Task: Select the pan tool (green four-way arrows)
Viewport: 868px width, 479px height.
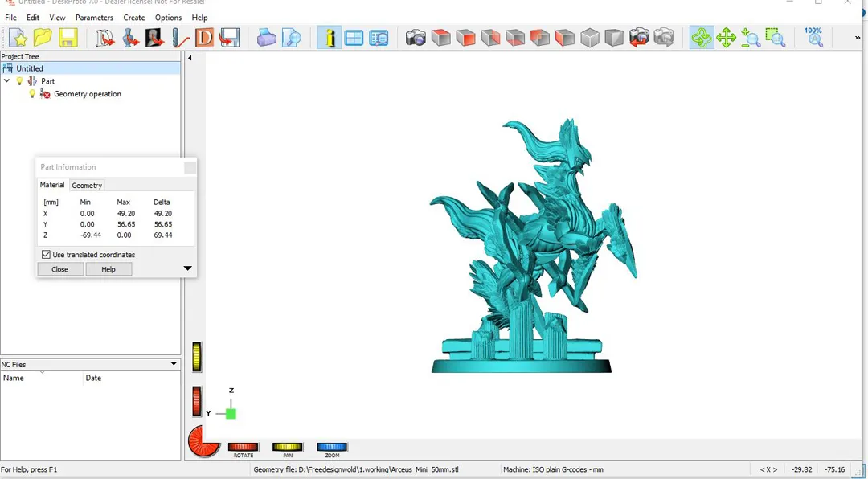Action: pyautogui.click(x=726, y=38)
